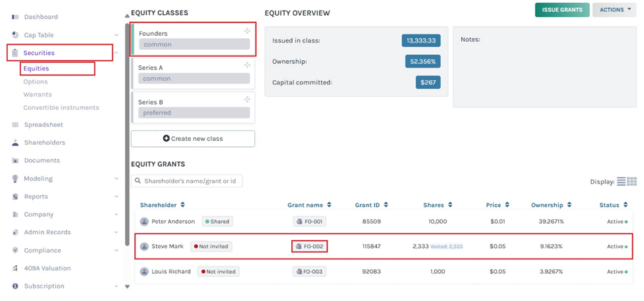
Task: Expand the Modeling menu chevron
Action: (116, 179)
